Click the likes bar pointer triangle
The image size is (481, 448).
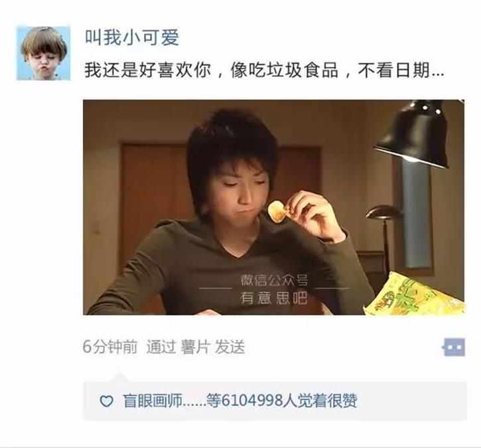(x=118, y=377)
